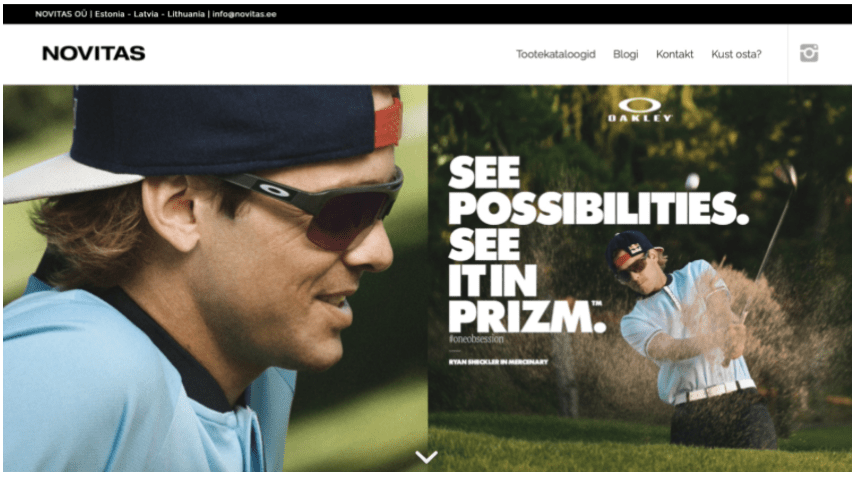Click the flying golf ball in photo
The height and width of the screenshot is (502, 854).
(x=692, y=181)
